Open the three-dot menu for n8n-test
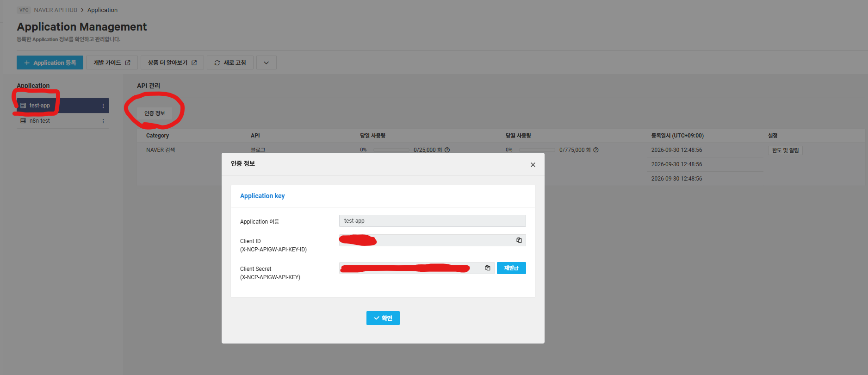Image resolution: width=868 pixels, height=375 pixels. pos(103,121)
